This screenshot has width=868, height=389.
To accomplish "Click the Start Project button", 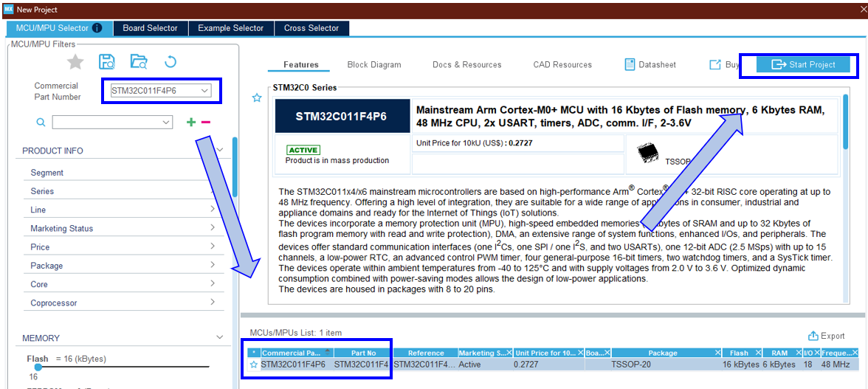I will 803,65.
